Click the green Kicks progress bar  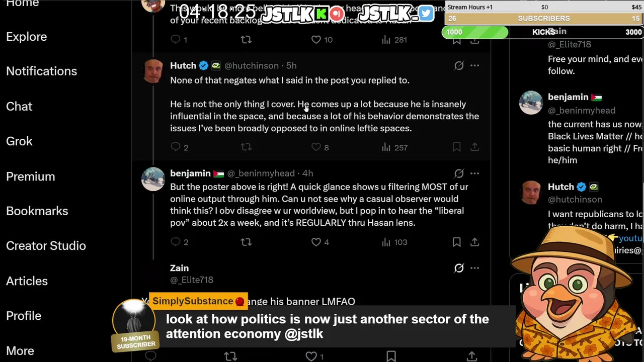475,32
